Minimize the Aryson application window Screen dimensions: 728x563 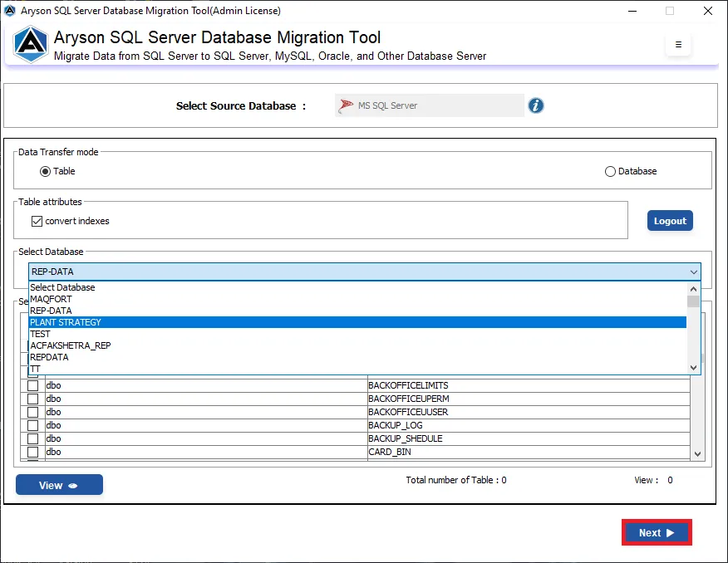tap(632, 11)
